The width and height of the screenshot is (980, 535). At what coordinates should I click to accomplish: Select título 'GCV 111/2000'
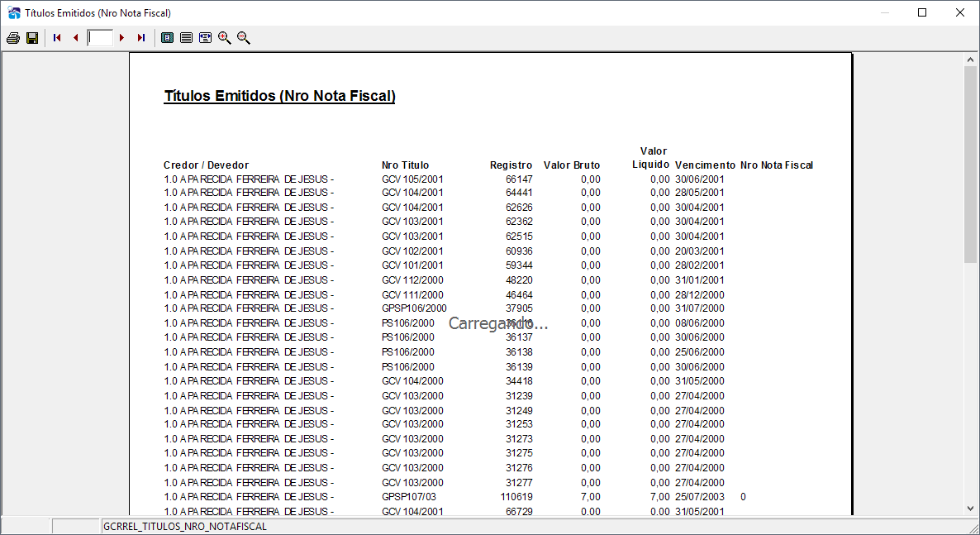tap(412, 294)
